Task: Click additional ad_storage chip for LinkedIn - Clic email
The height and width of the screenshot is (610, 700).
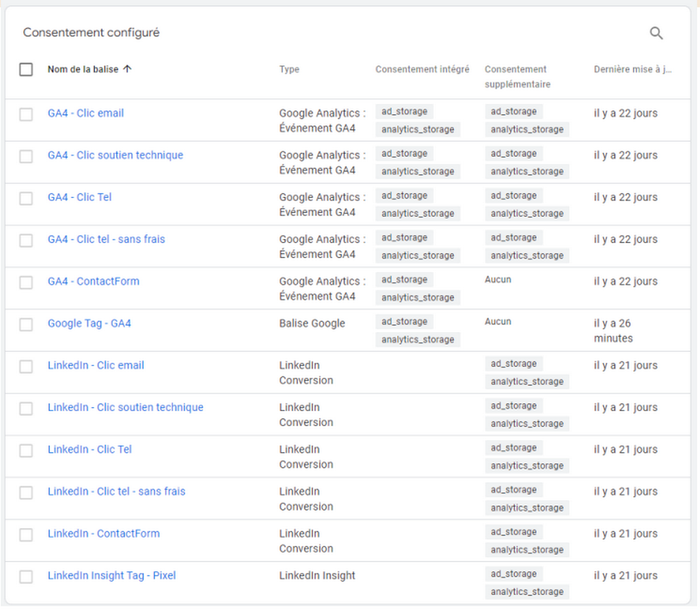Action: point(514,363)
